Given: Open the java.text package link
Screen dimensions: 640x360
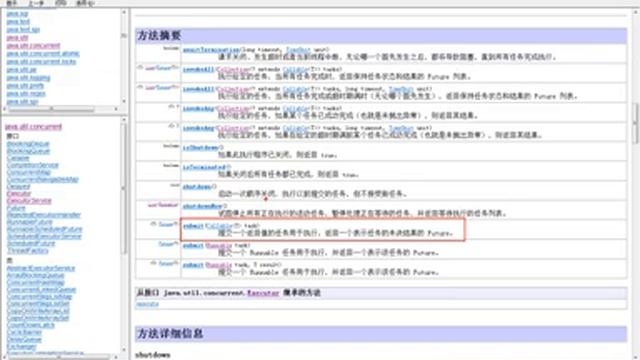Looking at the screenshot, I should coord(18,22).
